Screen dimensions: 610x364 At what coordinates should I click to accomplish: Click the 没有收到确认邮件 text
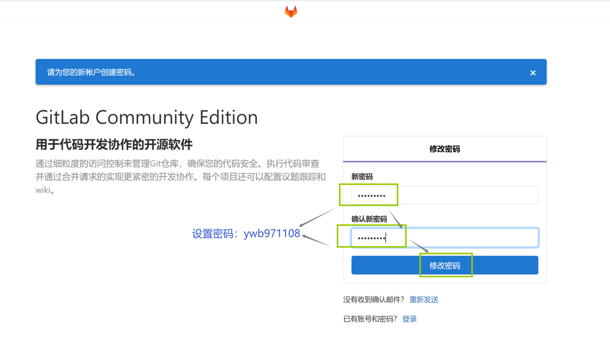pos(374,300)
